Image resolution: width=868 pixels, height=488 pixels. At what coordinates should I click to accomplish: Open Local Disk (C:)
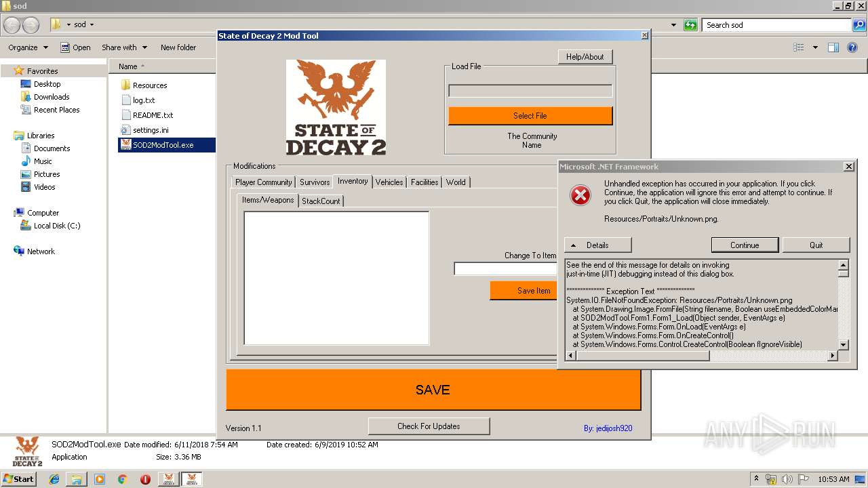coord(57,226)
